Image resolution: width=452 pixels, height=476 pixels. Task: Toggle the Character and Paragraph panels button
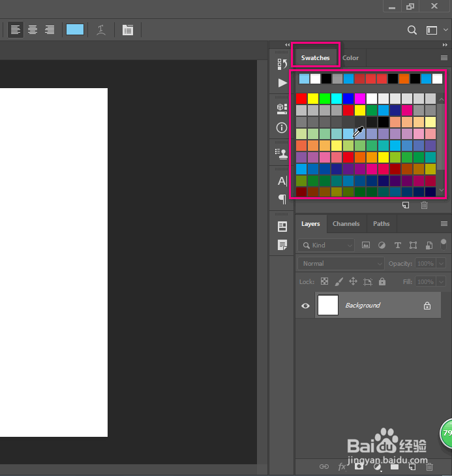point(128,30)
